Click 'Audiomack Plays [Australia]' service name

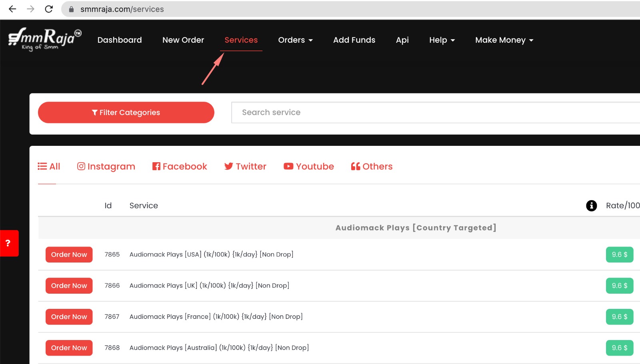coord(219,348)
